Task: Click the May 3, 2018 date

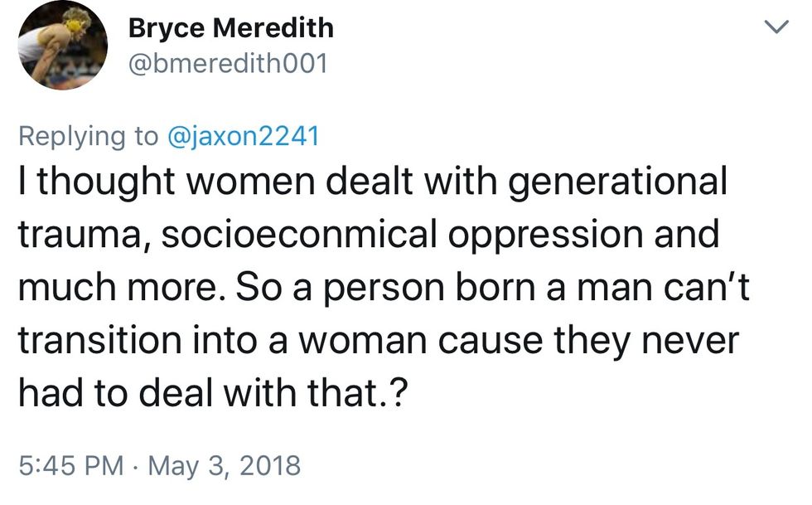Action: point(225,464)
